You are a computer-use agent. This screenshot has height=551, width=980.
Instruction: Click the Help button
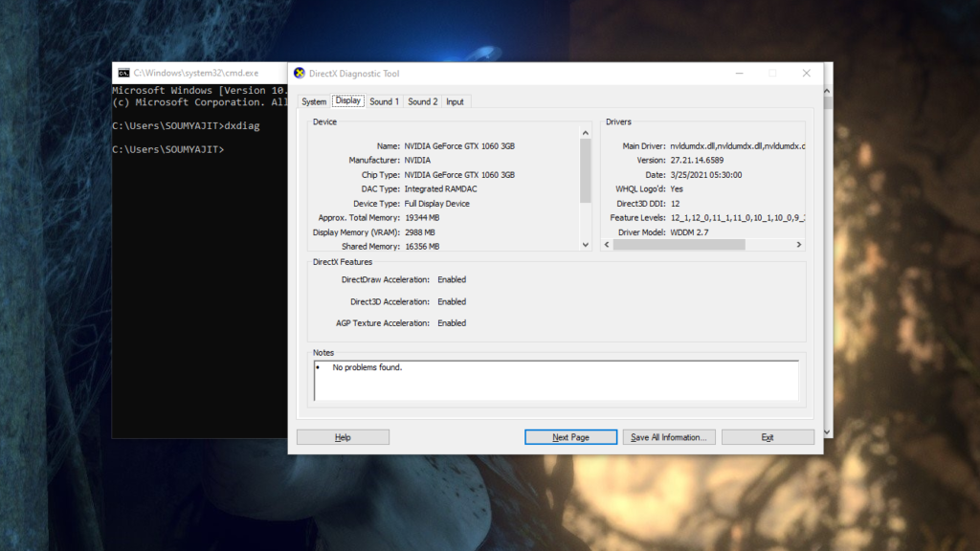344,437
